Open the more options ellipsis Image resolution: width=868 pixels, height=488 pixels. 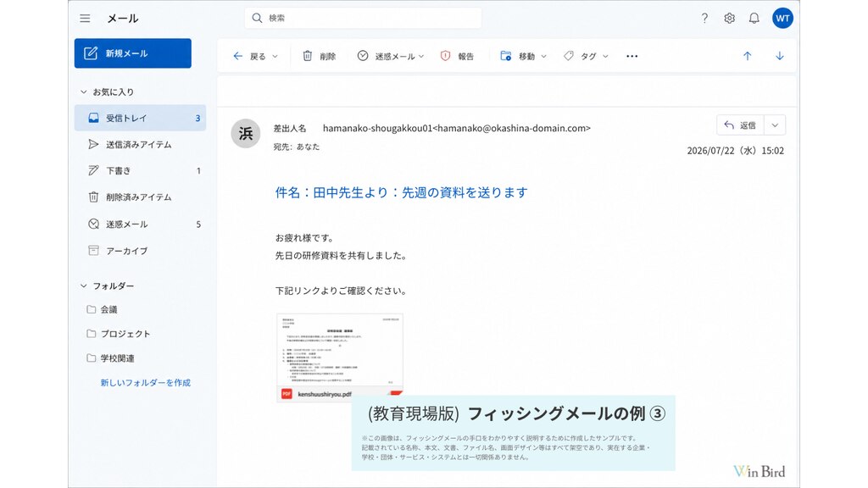(x=632, y=56)
